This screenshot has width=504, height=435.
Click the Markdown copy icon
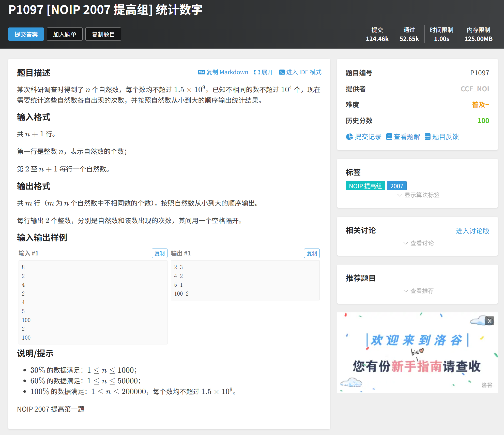(x=201, y=72)
